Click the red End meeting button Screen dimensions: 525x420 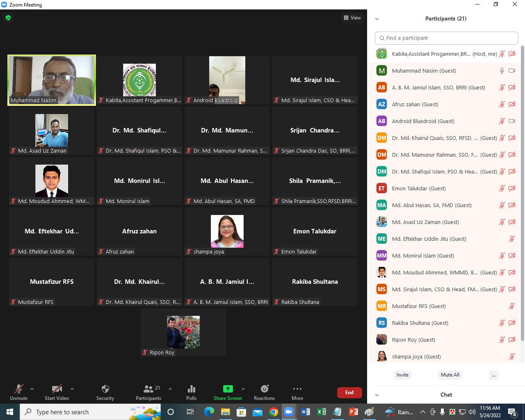tap(349, 393)
